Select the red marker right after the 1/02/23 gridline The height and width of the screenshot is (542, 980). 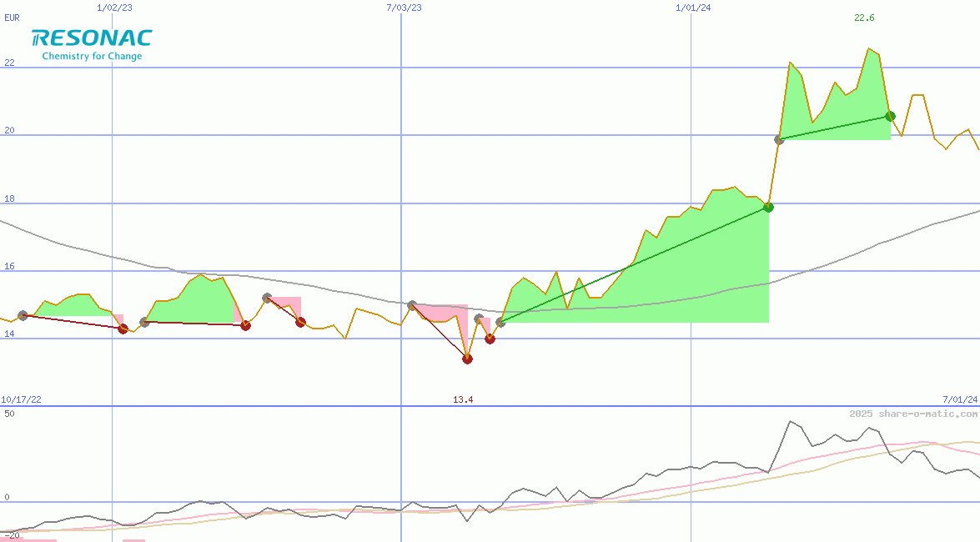[123, 329]
